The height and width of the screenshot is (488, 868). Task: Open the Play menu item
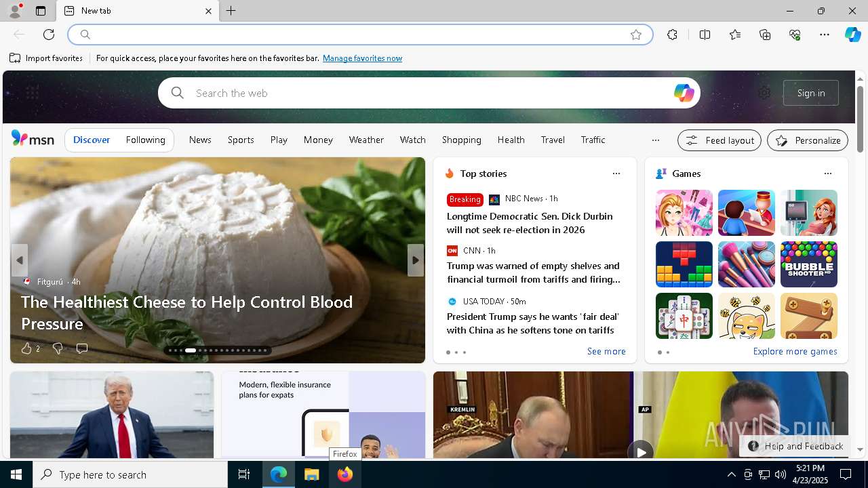[279, 140]
